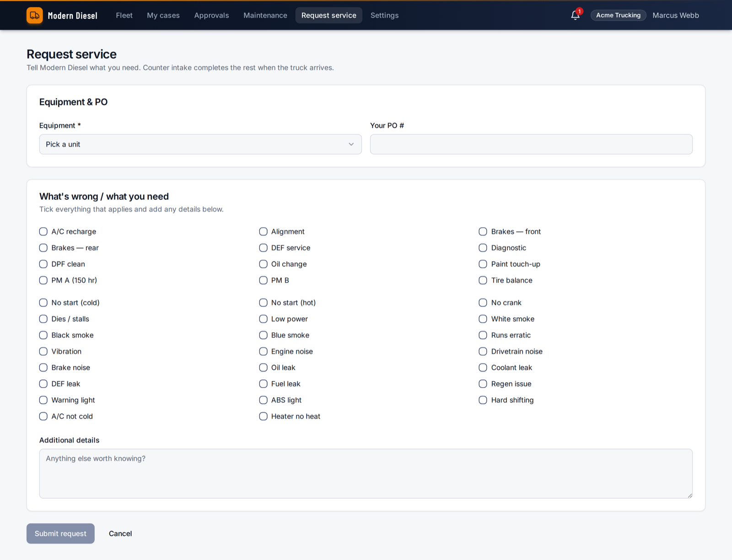This screenshot has width=732, height=560.
Task: Focus the Your PO # input field
Action: [531, 144]
